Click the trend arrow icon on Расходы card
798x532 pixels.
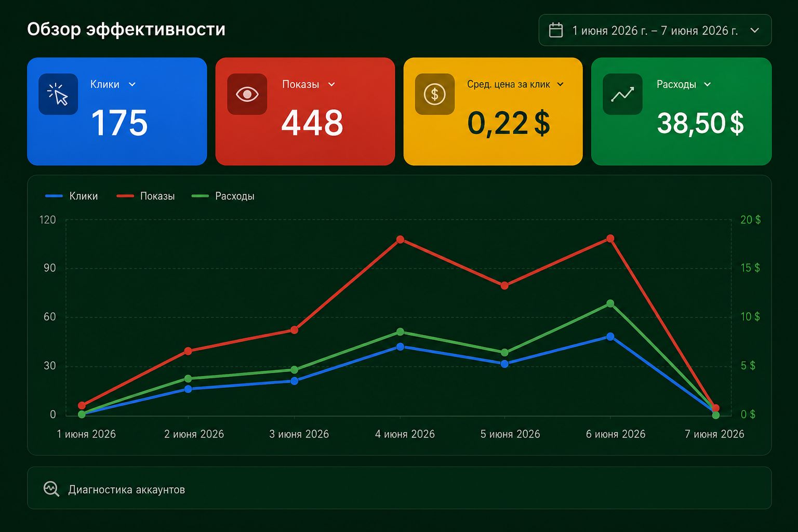click(x=622, y=94)
